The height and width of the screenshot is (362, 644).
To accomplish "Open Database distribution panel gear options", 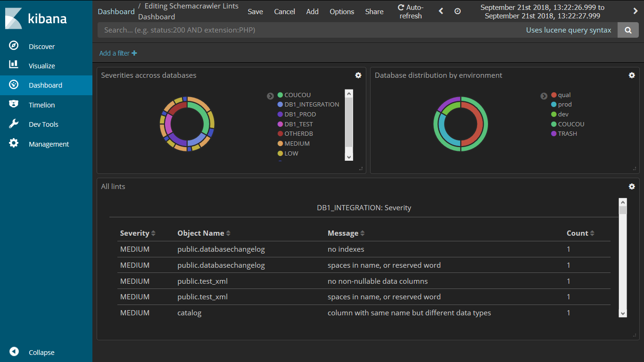I will (x=632, y=75).
